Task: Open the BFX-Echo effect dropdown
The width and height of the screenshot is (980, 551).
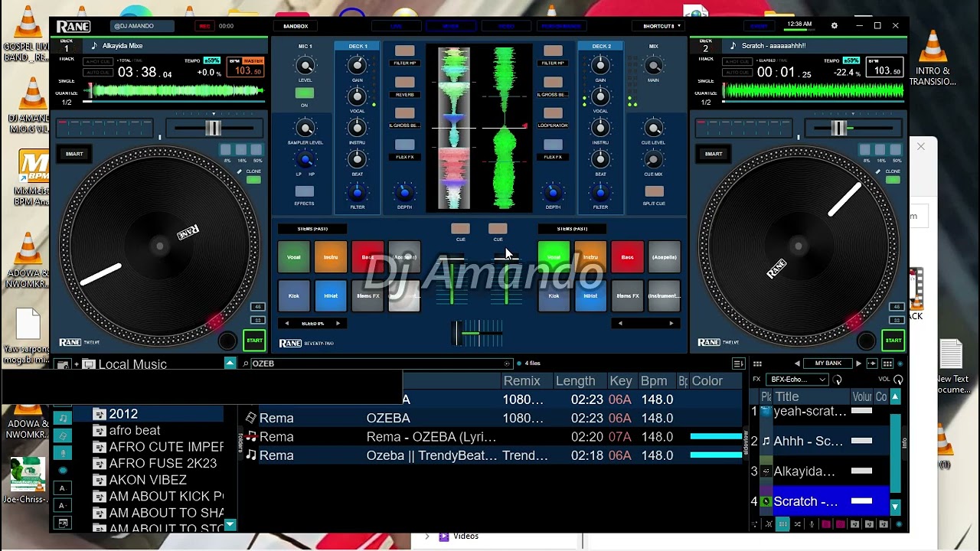Action: click(797, 380)
